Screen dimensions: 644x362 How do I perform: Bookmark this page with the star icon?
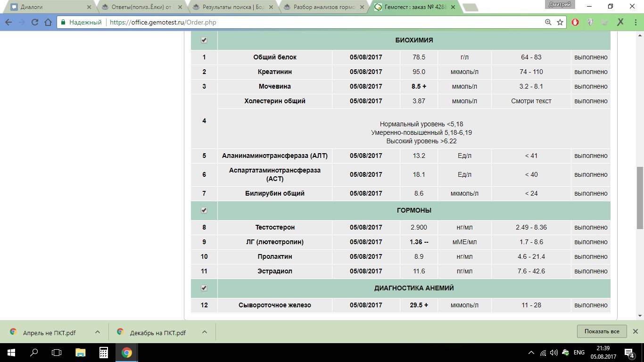click(560, 22)
